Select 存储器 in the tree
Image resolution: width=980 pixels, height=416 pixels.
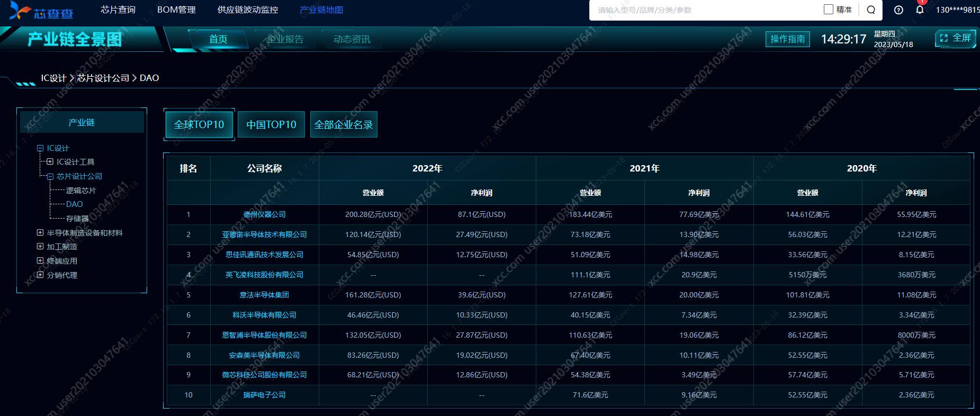(77, 219)
